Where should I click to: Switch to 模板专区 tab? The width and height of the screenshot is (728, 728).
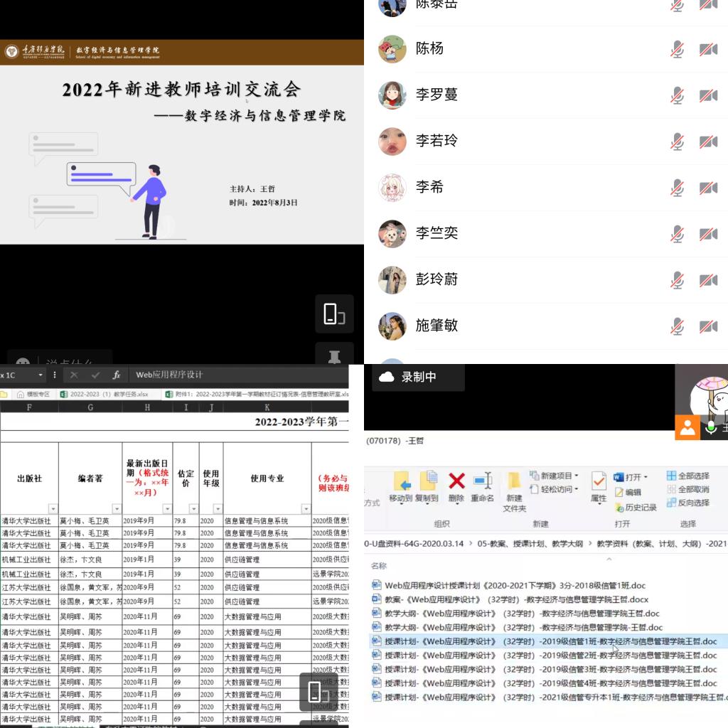[33, 394]
